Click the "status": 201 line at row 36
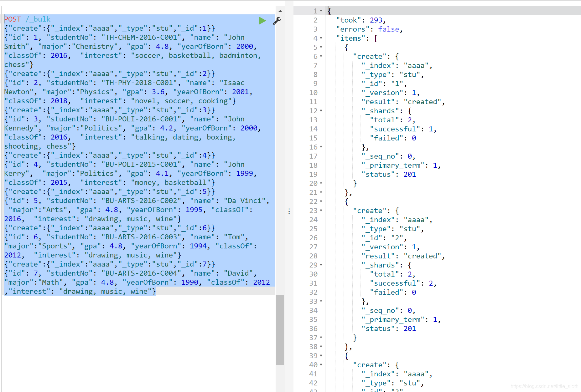Viewport: 581px width, 392px height. point(389,328)
